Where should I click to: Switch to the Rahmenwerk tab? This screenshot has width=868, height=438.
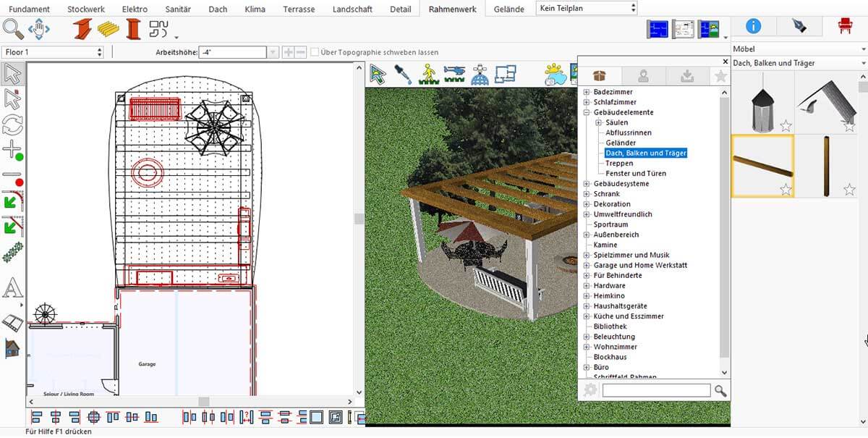(x=451, y=9)
